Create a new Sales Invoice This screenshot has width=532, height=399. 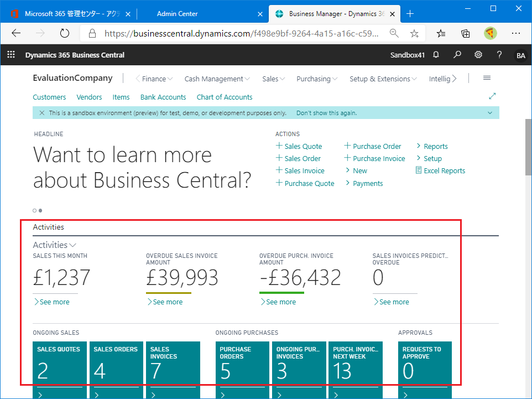(300, 170)
